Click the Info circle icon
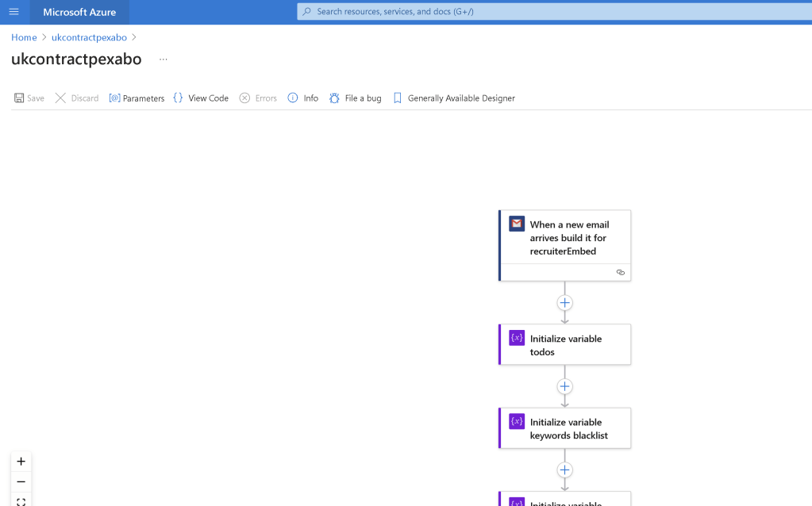Image resolution: width=812 pixels, height=506 pixels. (293, 98)
